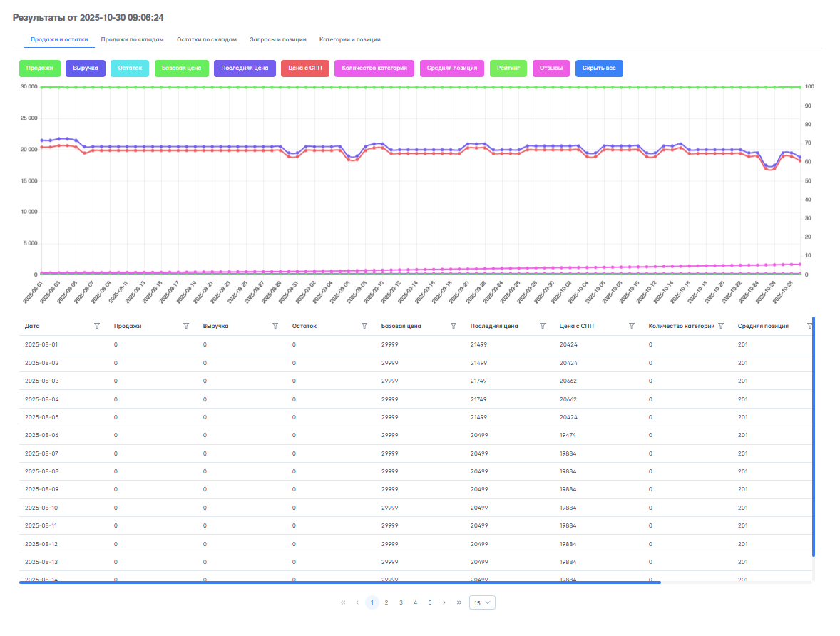The height and width of the screenshot is (636, 840).
Task: Go to page 3 of the table
Action: tap(401, 602)
